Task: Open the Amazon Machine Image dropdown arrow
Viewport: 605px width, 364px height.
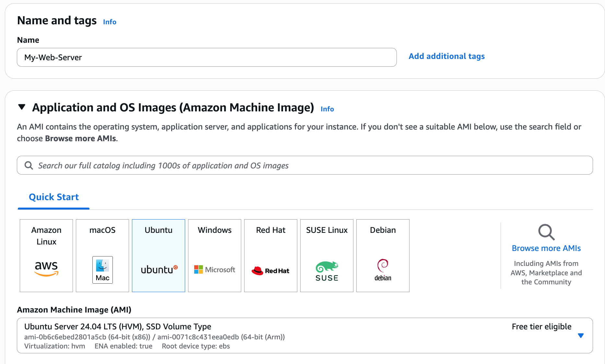Action: tap(581, 336)
